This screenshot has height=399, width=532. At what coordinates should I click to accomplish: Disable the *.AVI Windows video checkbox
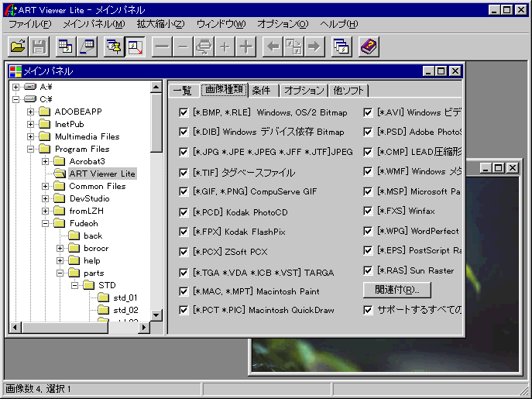pos(368,112)
